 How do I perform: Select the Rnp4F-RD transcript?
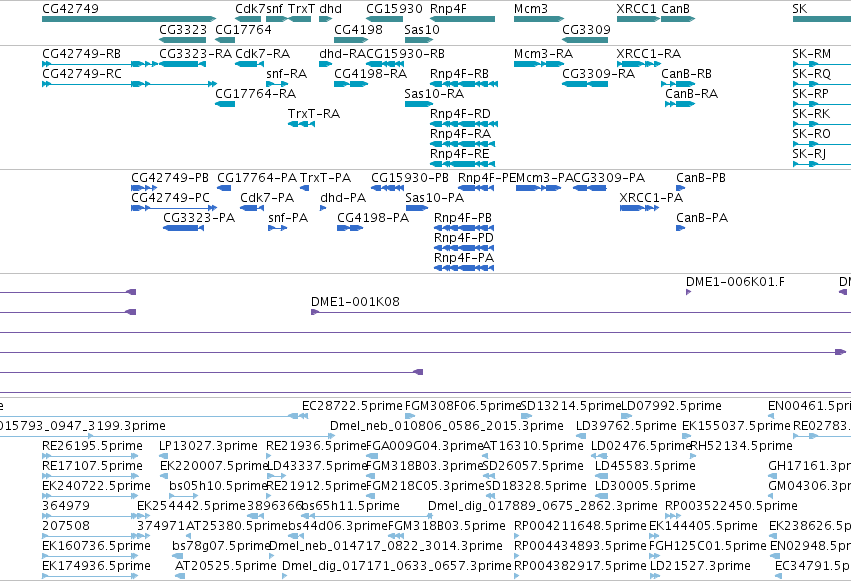pyautogui.click(x=464, y=124)
